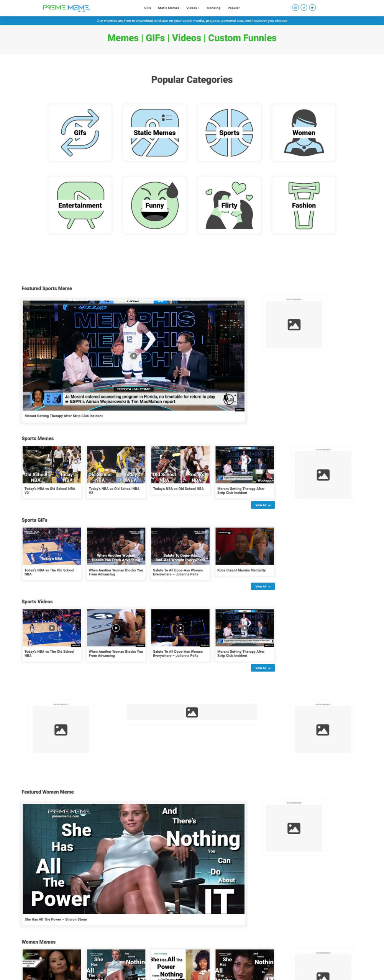Select the Gifs category icon

tap(80, 132)
